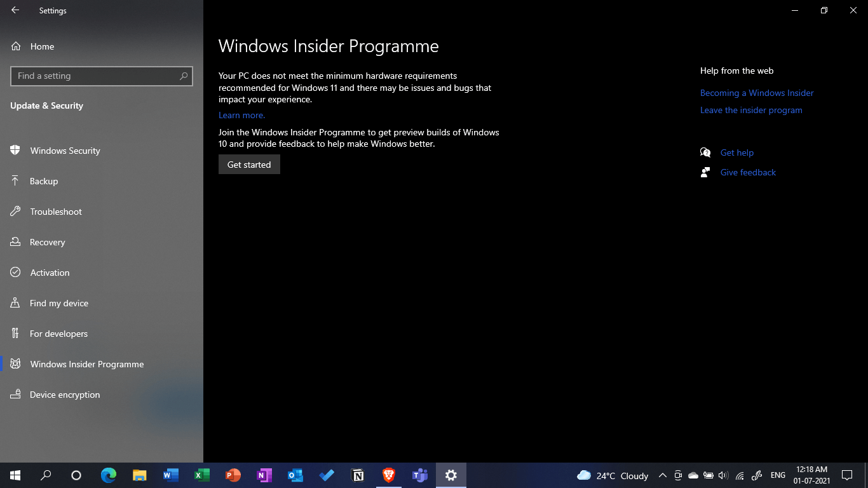Open the Action Center notifications icon
This screenshot has width=868, height=488.
point(847,475)
